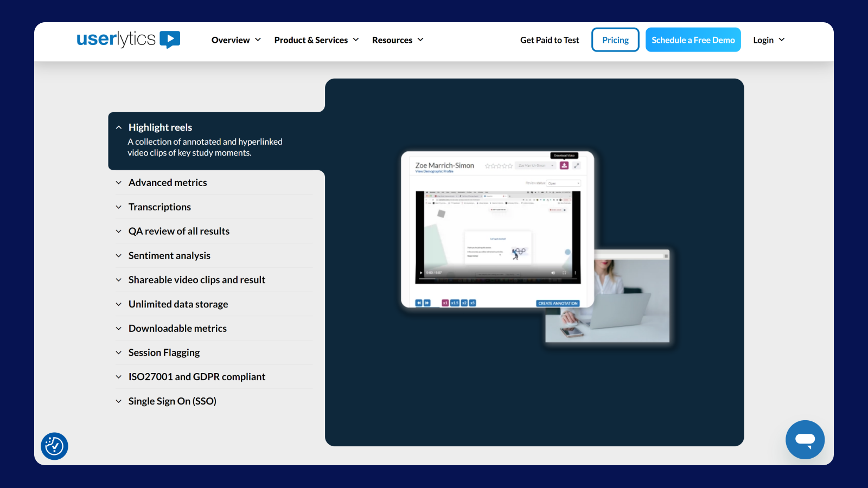The height and width of the screenshot is (488, 868).
Task: Mute the video with the volume icon
Action: coord(553,273)
